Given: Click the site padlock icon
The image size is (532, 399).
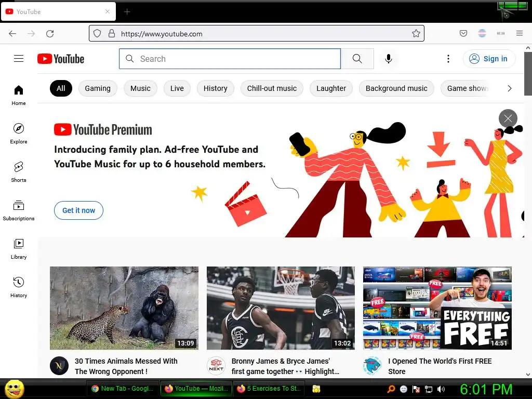Looking at the screenshot, I should [x=112, y=33].
